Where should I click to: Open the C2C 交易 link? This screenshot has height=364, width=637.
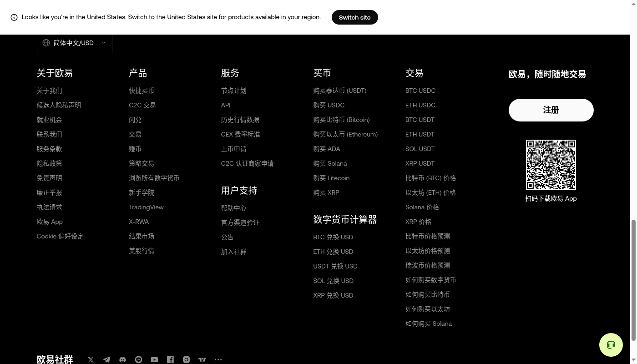pyautogui.click(x=142, y=105)
